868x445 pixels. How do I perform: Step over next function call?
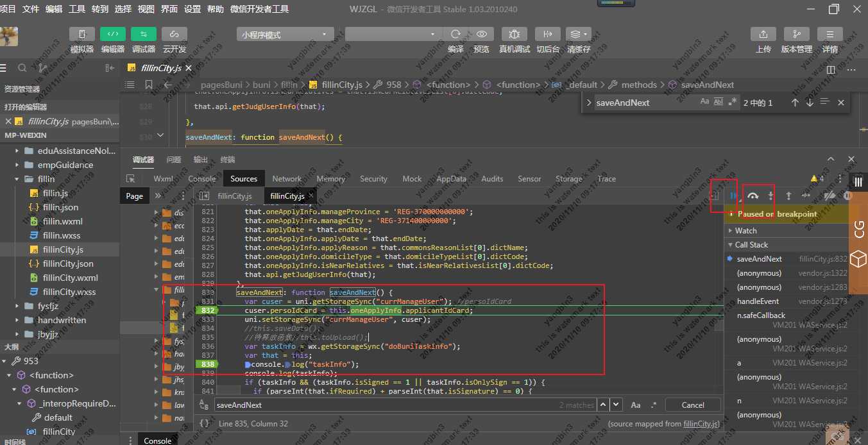coord(753,196)
